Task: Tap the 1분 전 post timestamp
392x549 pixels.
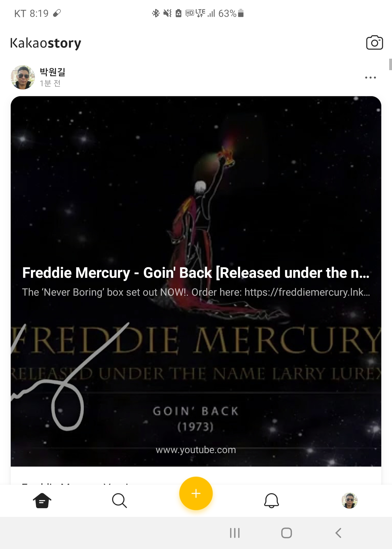Action: [50, 83]
